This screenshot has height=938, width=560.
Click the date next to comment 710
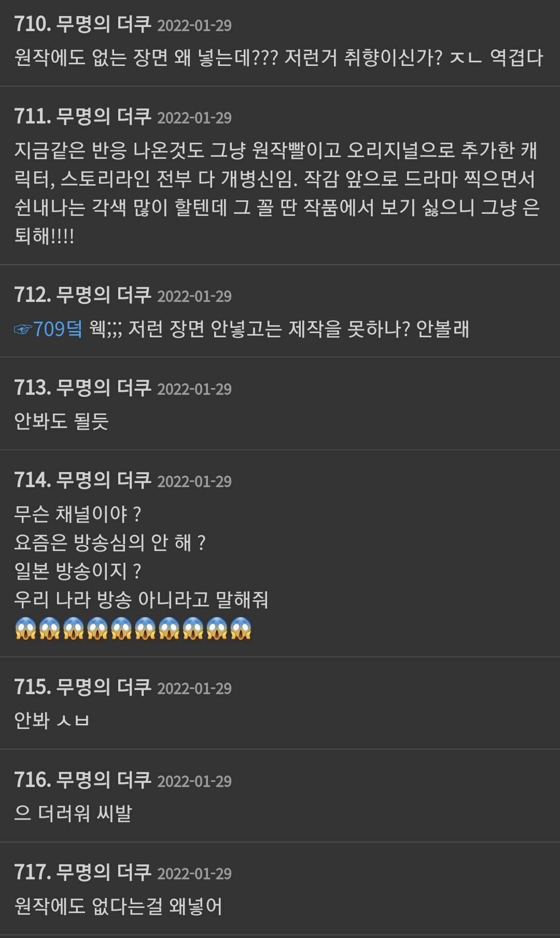coord(194,26)
